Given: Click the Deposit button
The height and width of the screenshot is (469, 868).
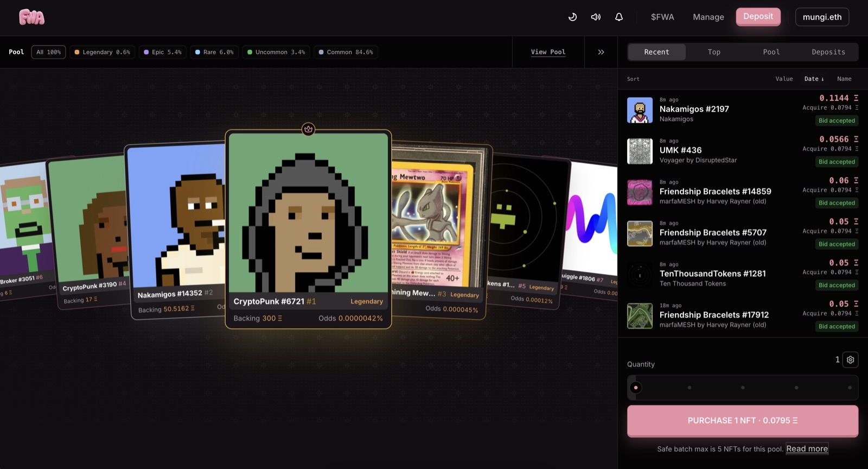Looking at the screenshot, I should [758, 17].
